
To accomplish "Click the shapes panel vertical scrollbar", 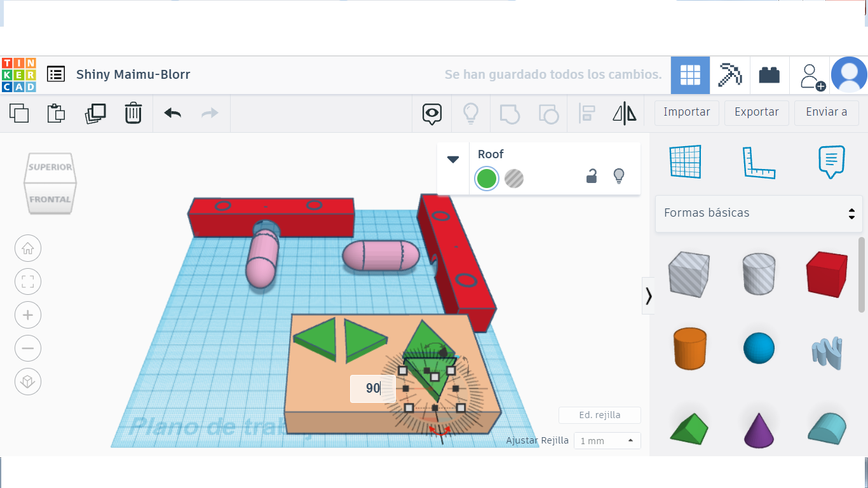I will point(862,275).
